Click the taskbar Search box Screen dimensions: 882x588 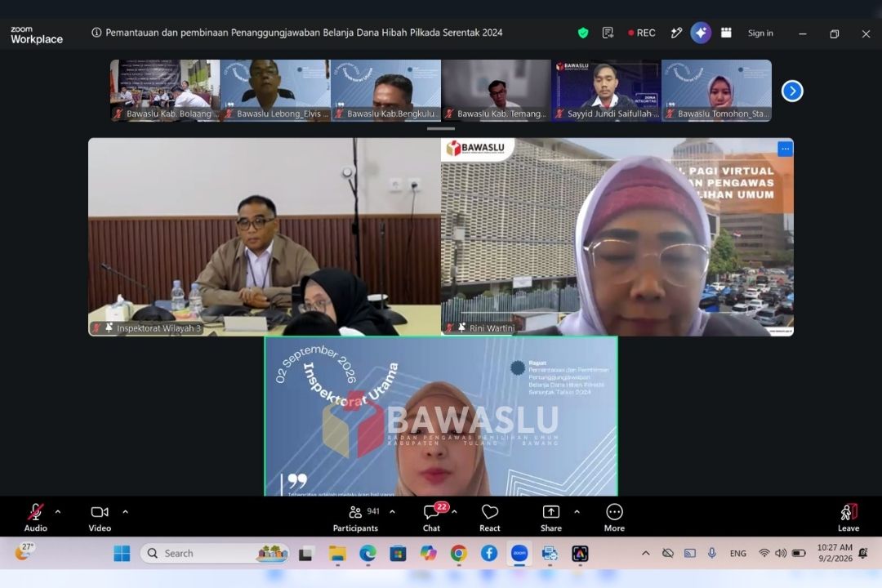(x=214, y=554)
